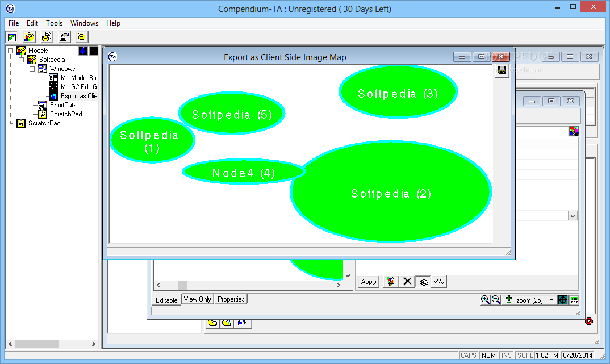
Task: Switch to the View Only tab
Action: (198, 299)
